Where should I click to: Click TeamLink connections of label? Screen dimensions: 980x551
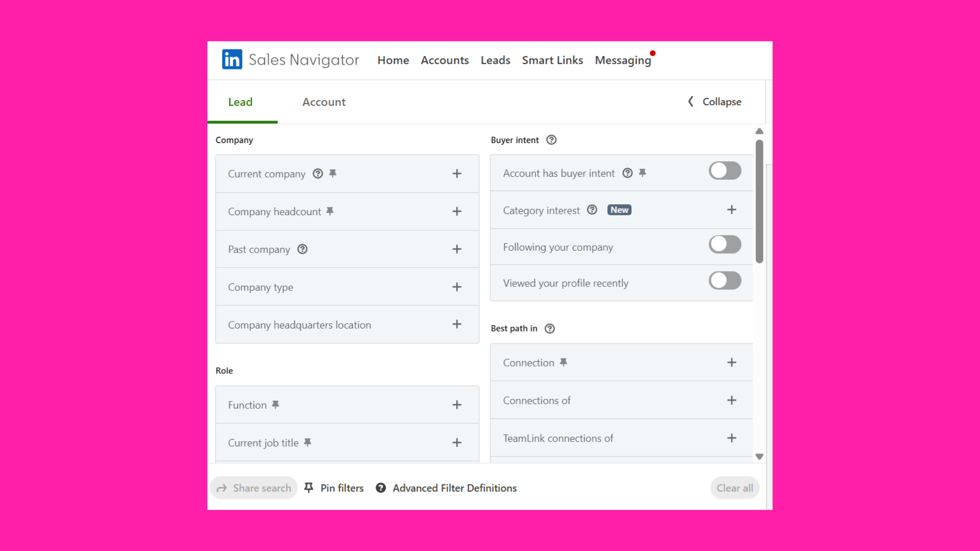(x=558, y=438)
